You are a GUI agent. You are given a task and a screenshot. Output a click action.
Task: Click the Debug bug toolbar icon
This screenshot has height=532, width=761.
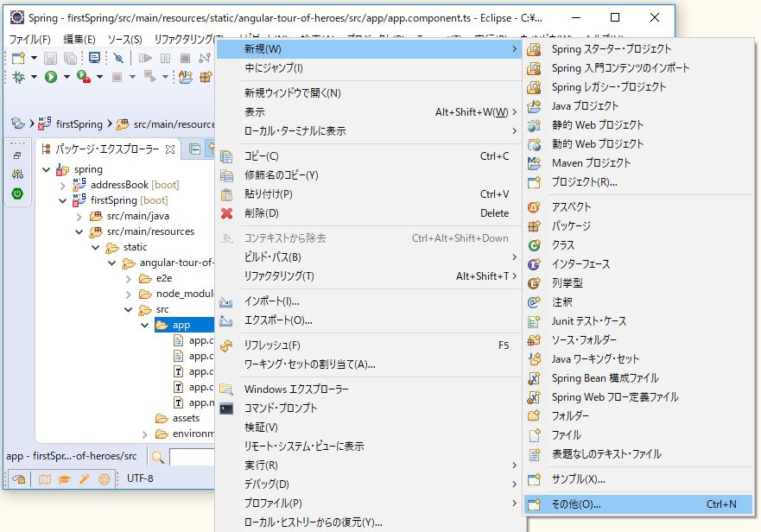click(x=18, y=77)
